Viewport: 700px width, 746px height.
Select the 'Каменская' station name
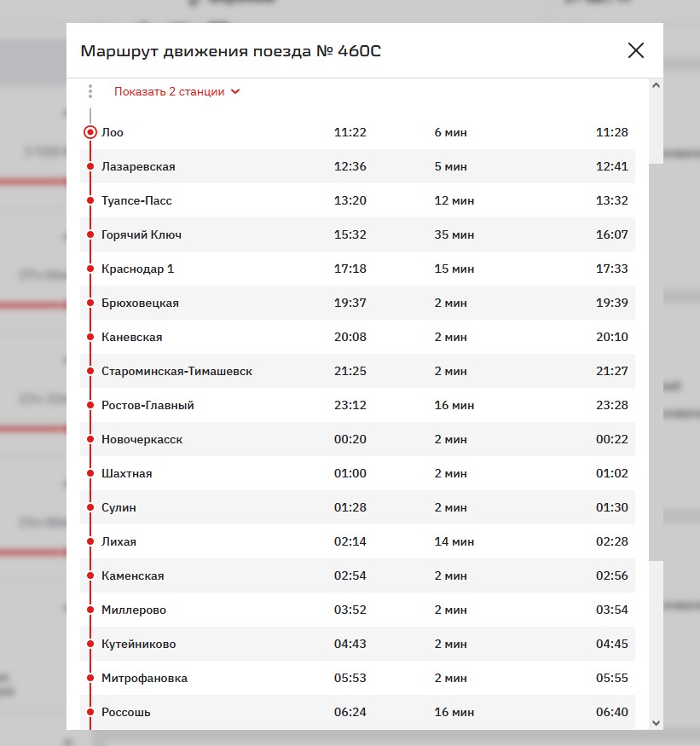pyautogui.click(x=133, y=575)
